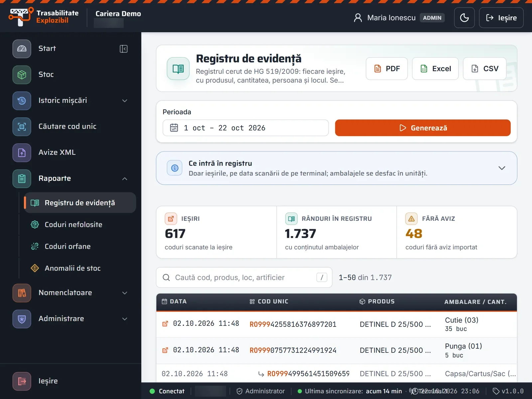Expand Nomenclatoare chevron
Viewport: 532px width, 399px height.
point(125,293)
